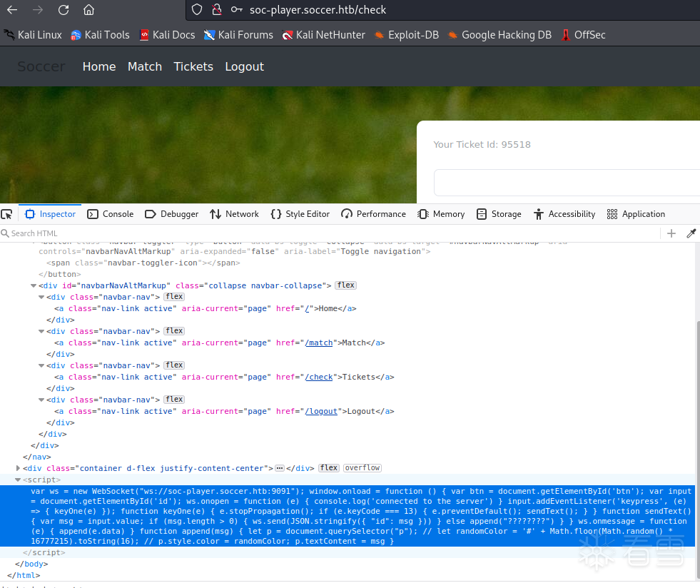This screenshot has width=700, height=588.
Task: Click the insecure connection padlock icon
Action: [217, 9]
